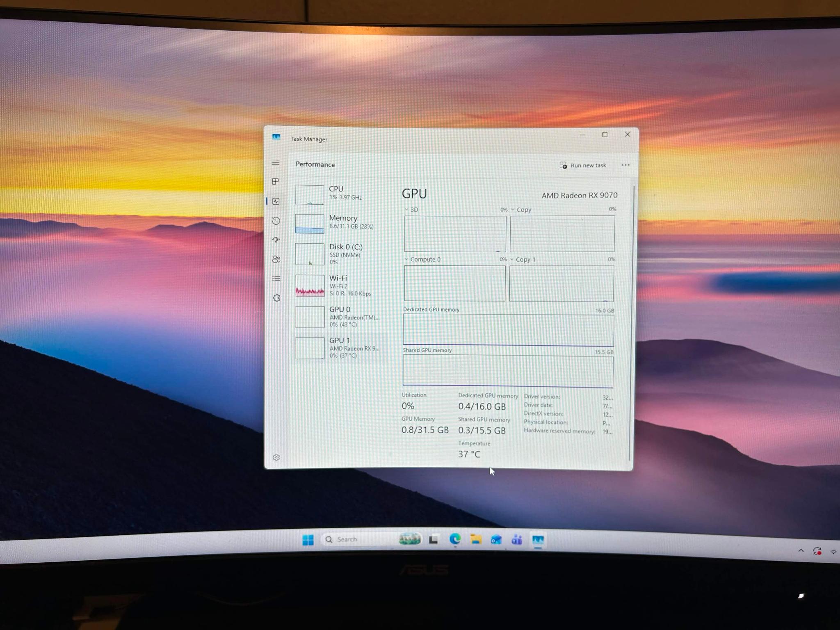
Task: Click the AMD Radeon RX 9070 name
Action: point(579,195)
